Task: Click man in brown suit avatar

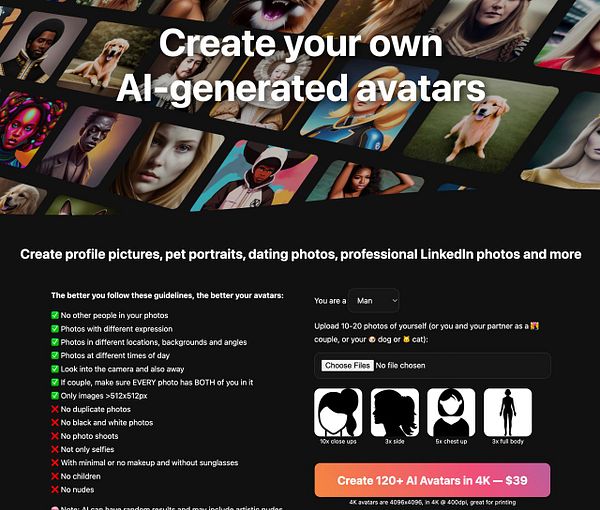Action: pyautogui.click(x=90, y=145)
